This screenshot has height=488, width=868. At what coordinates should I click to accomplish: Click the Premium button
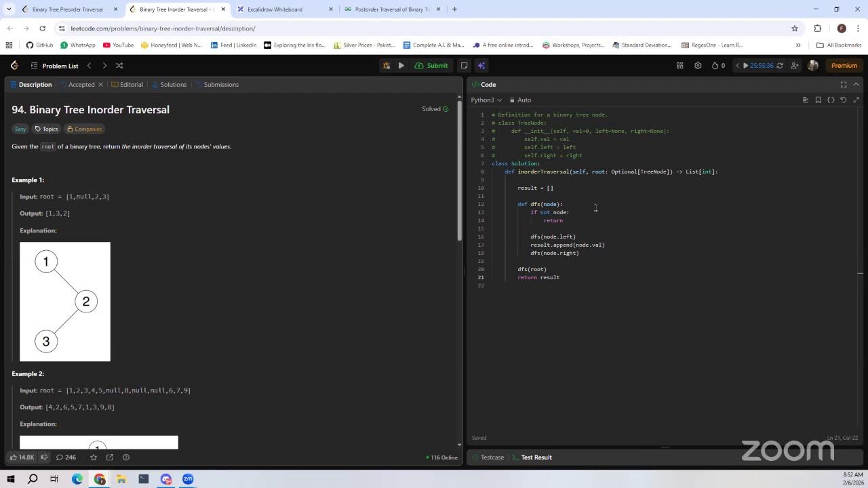tap(844, 66)
